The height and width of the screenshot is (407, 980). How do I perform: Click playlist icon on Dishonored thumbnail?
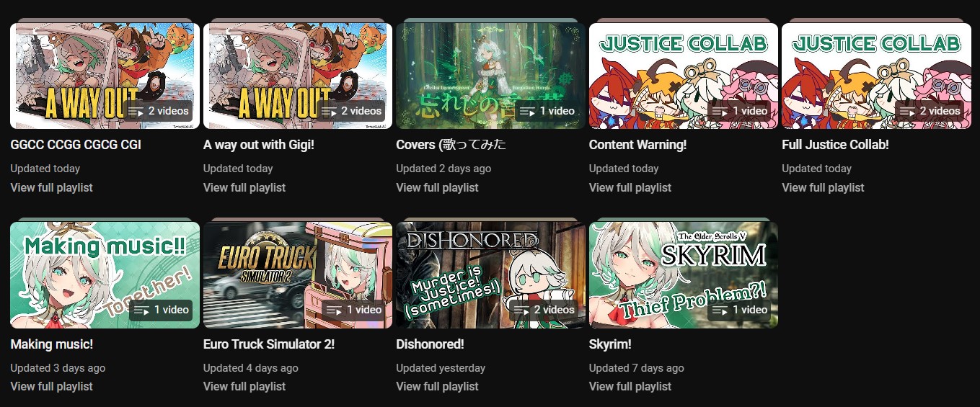522,310
